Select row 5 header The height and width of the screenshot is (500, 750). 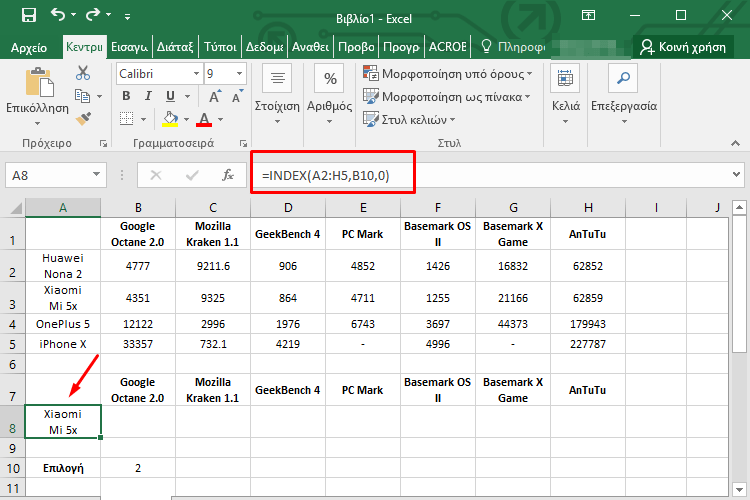click(12, 344)
